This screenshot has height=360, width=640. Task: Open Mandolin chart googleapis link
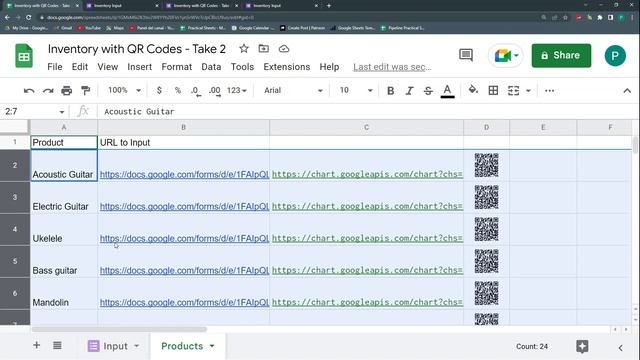[x=367, y=302]
